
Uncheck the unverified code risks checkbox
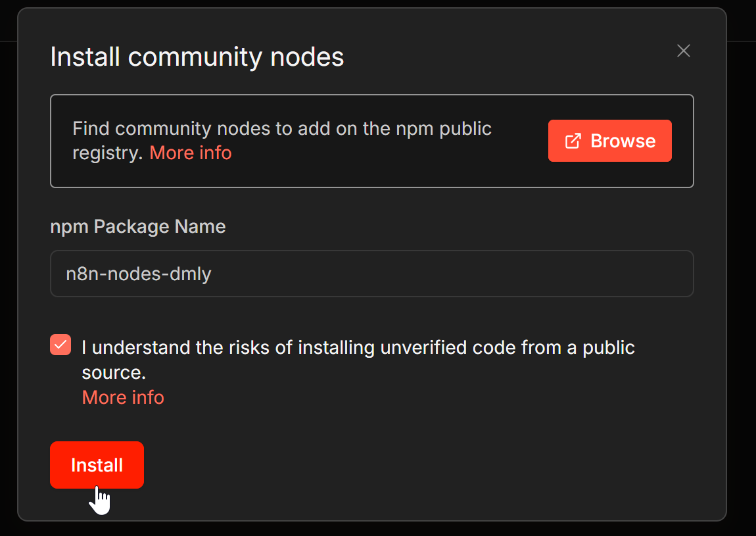(60, 345)
